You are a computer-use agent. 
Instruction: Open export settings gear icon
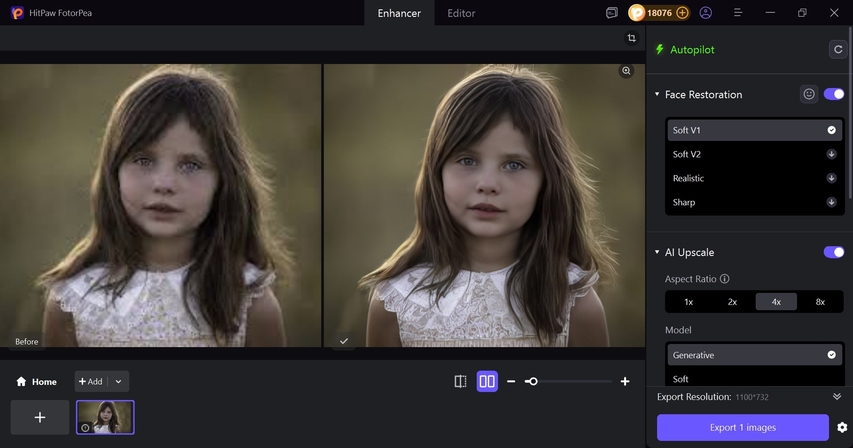coord(842,428)
